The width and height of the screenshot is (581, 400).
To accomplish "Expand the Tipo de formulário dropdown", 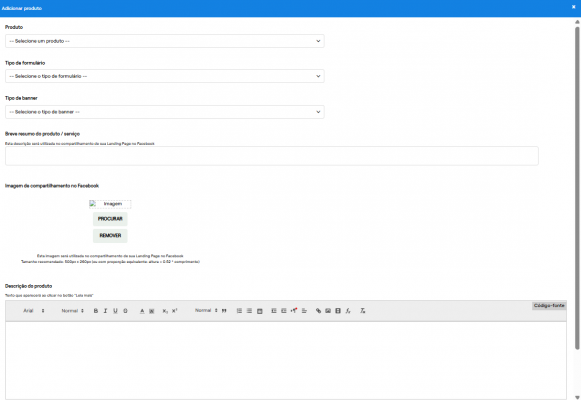I will point(165,76).
